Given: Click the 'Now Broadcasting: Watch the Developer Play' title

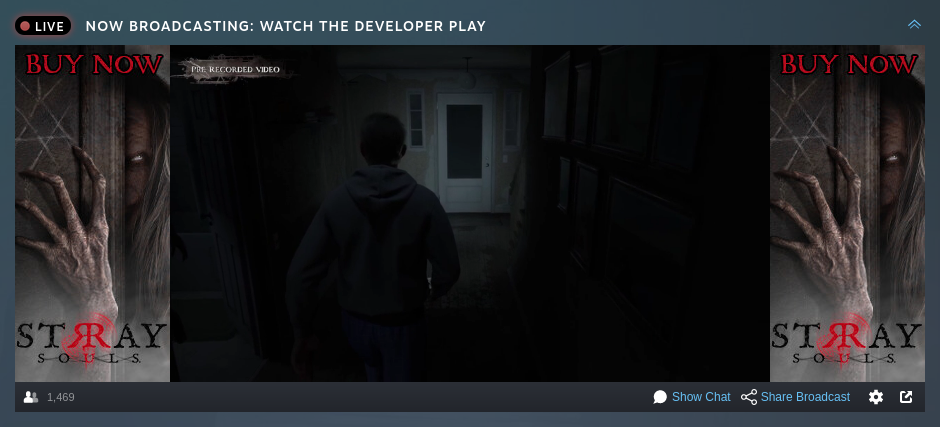Looking at the screenshot, I should tap(285, 26).
